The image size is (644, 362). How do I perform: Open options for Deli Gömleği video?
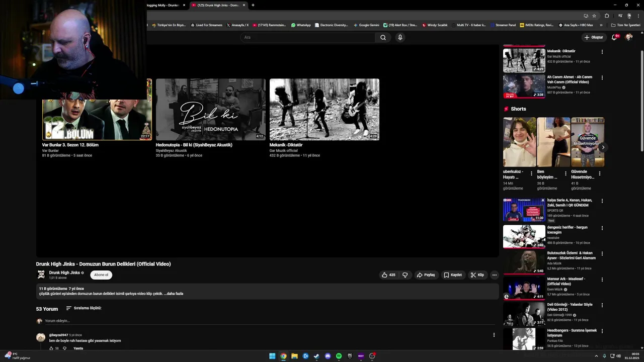point(602,305)
